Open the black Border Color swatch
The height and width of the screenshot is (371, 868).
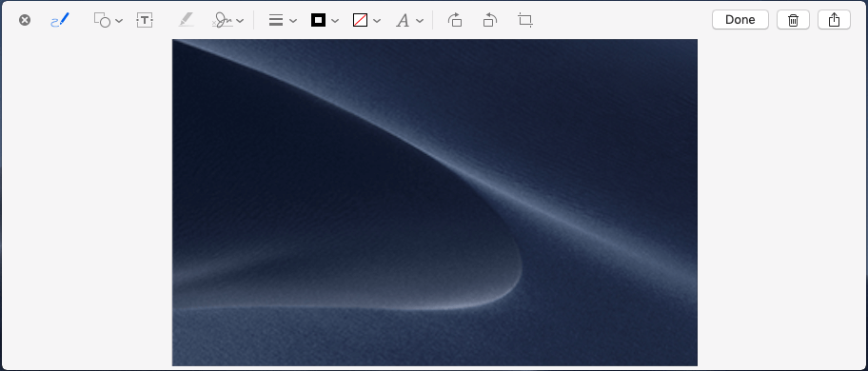click(318, 21)
